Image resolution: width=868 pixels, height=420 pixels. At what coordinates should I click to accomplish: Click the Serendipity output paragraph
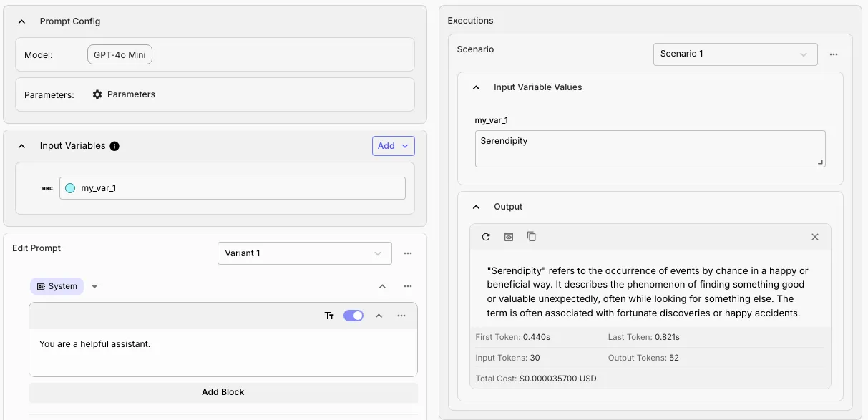pos(648,292)
